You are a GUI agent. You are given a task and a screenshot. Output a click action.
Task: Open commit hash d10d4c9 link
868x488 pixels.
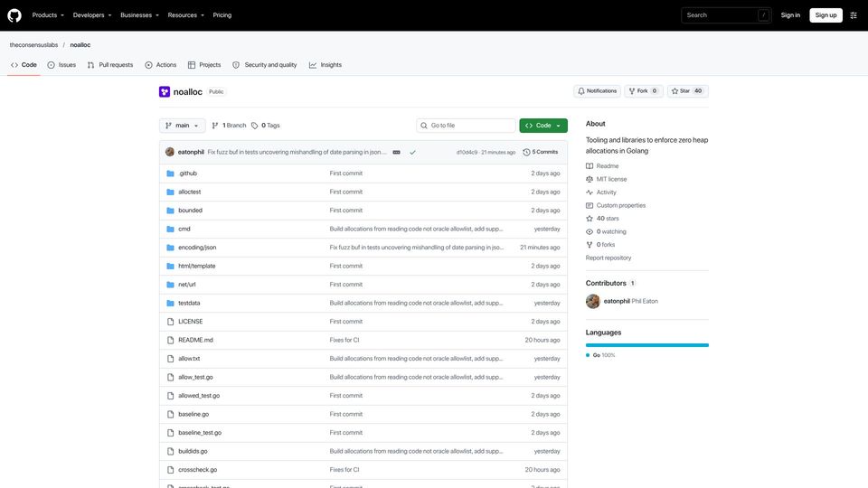[x=467, y=152]
